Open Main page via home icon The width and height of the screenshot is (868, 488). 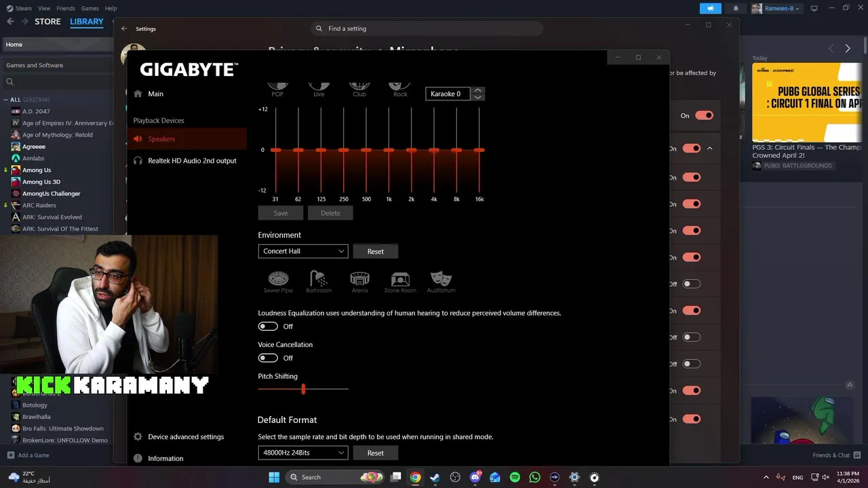pos(138,94)
